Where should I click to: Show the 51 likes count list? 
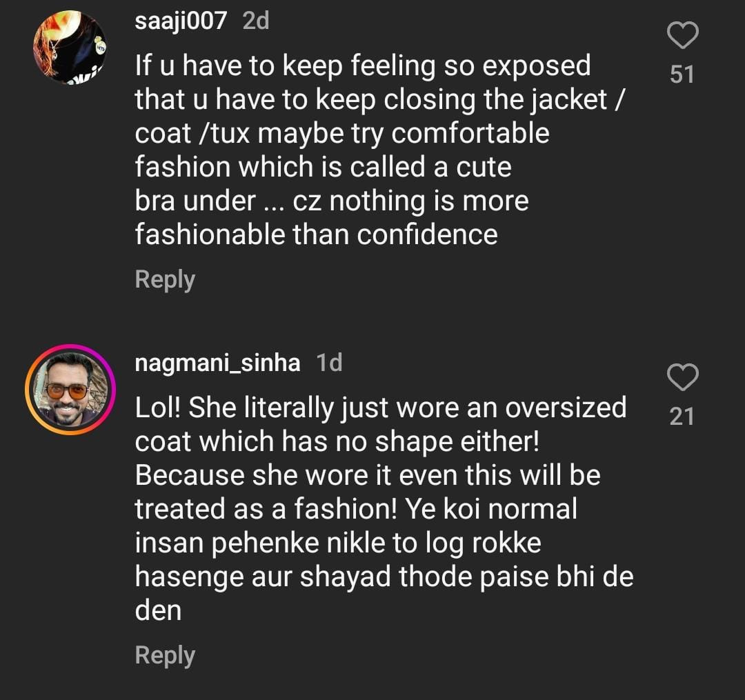pos(682,74)
